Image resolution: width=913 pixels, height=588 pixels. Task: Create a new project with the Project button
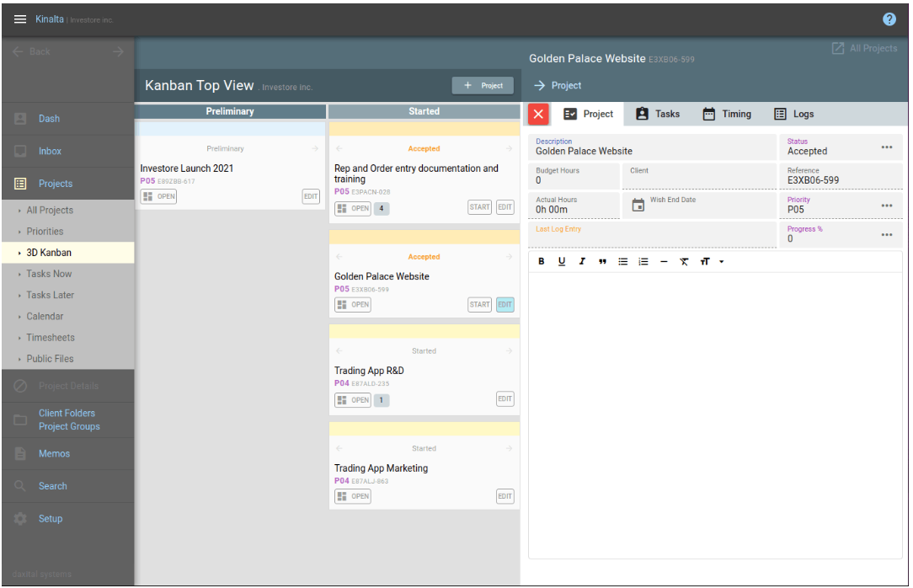pos(483,85)
